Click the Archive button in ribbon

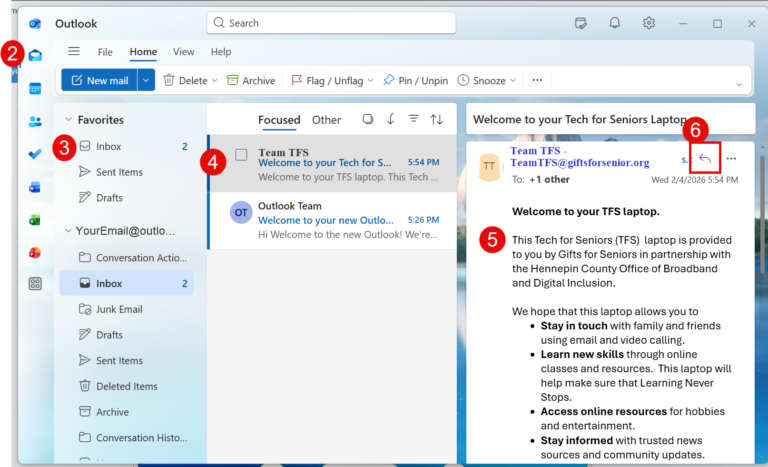(x=251, y=80)
